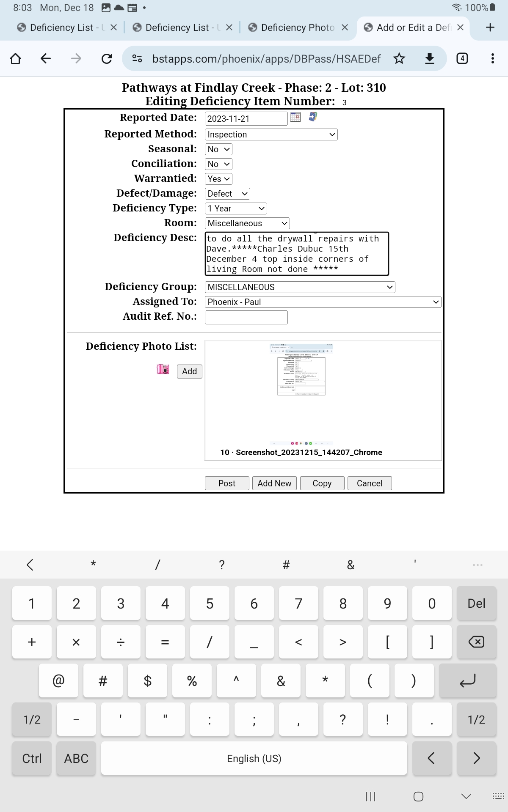
Task: Tap the Ctrl key on keyboard
Action: tap(32, 758)
